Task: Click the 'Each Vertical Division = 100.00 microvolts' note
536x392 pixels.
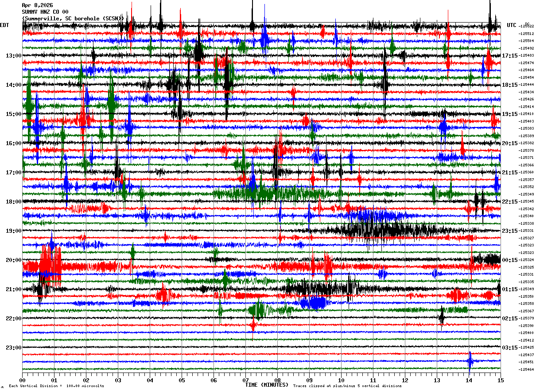Action: click(x=56, y=386)
